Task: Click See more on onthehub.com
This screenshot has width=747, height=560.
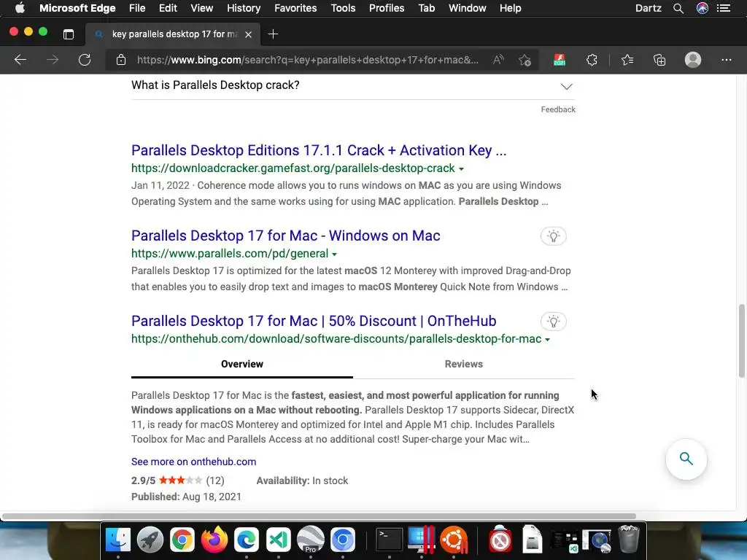Action: 194,462
